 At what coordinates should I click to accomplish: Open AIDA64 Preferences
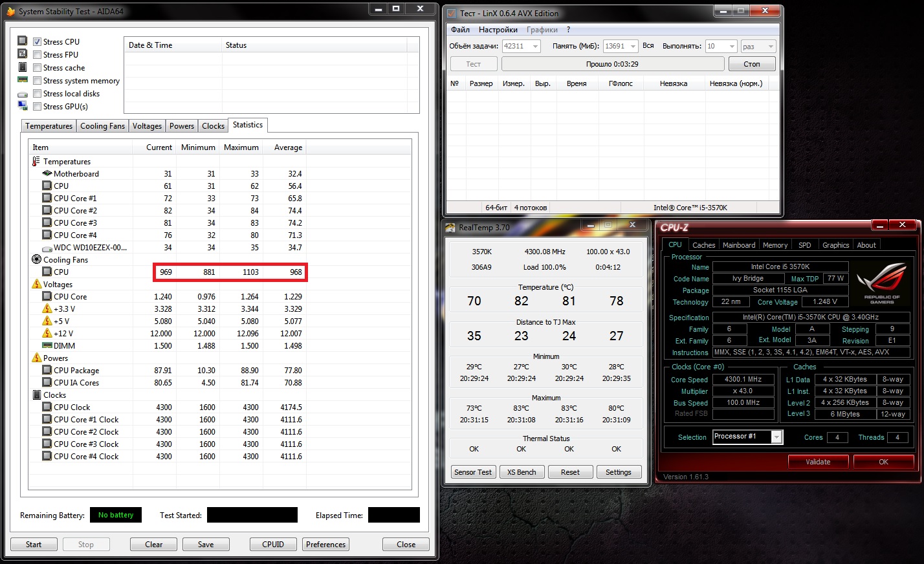point(325,545)
